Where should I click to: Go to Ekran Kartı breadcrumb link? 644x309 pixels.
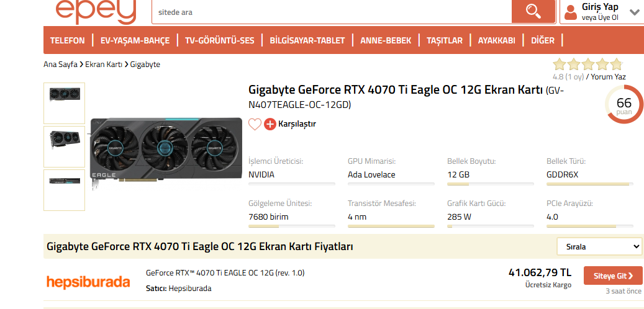click(x=104, y=64)
